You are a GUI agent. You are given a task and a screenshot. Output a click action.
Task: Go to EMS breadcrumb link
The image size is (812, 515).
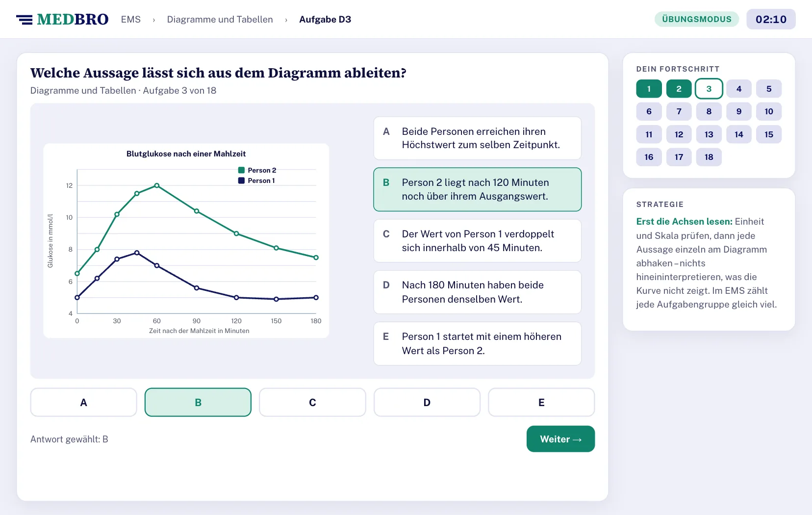[131, 19]
